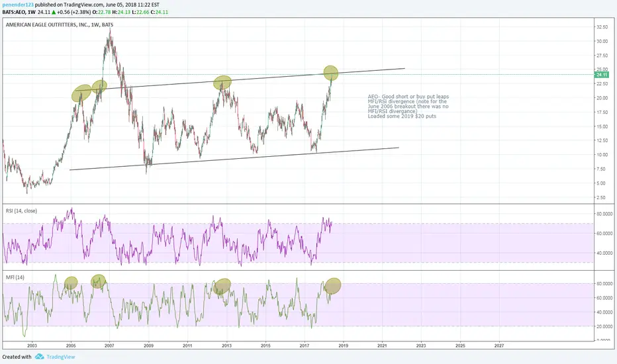Click the 2007 label on the time axis
The width and height of the screenshot is (617, 364).
point(109,345)
